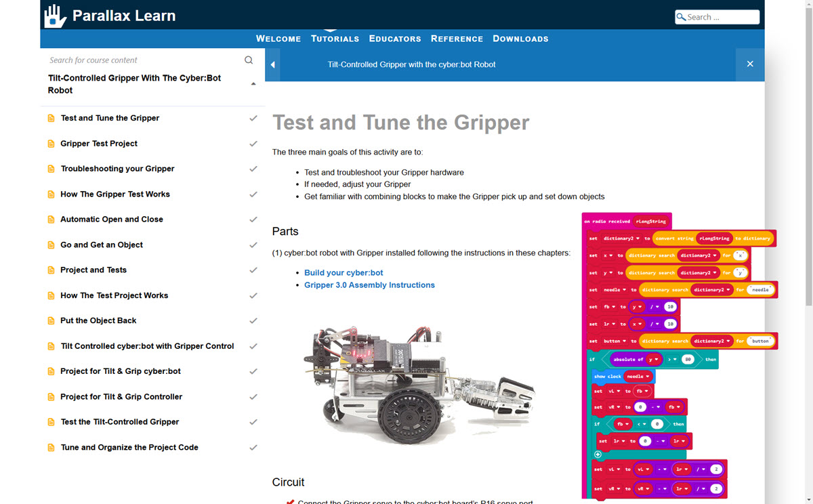The width and height of the screenshot is (813, 504).
Task: Open dictionary2 dropdown in first set block
Action: [621, 238]
